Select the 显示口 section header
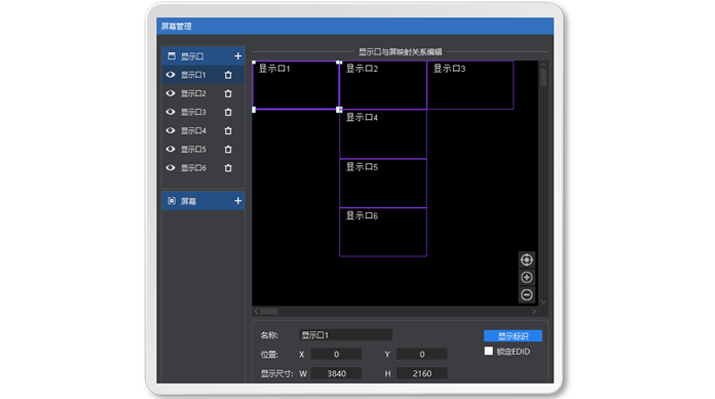The width and height of the screenshot is (715, 399). [x=203, y=56]
